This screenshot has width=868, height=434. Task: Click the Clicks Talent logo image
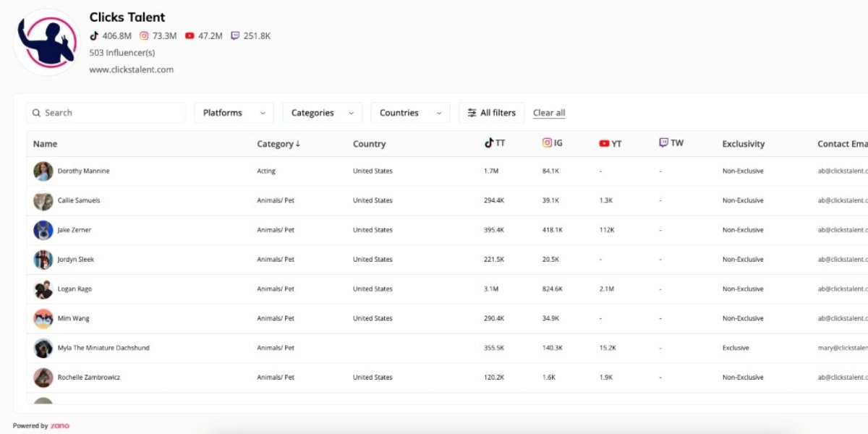[x=47, y=43]
